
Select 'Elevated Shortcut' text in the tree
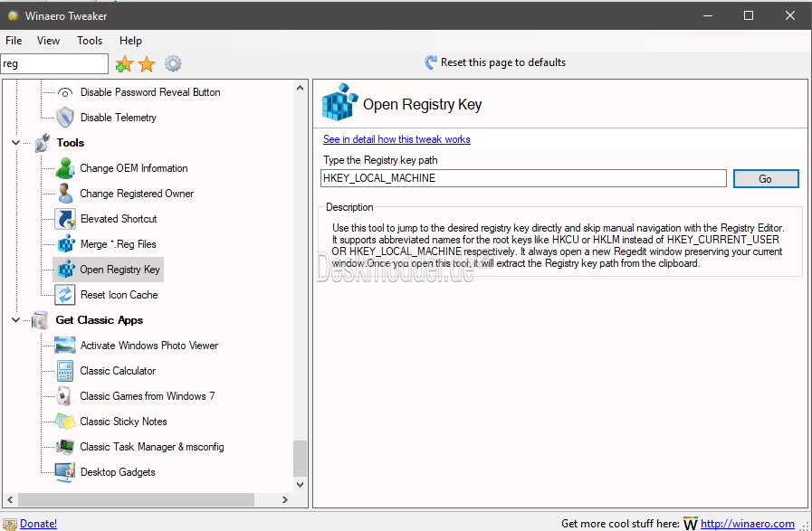(x=119, y=219)
